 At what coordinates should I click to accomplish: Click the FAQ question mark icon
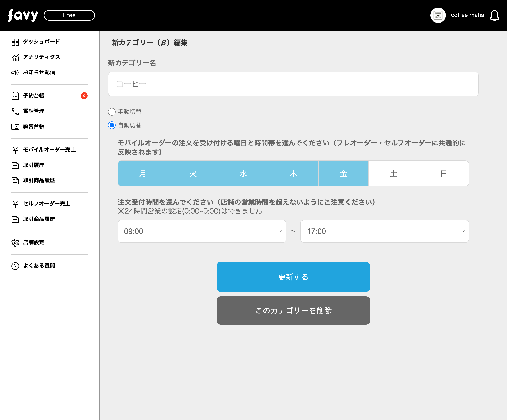[x=15, y=266]
